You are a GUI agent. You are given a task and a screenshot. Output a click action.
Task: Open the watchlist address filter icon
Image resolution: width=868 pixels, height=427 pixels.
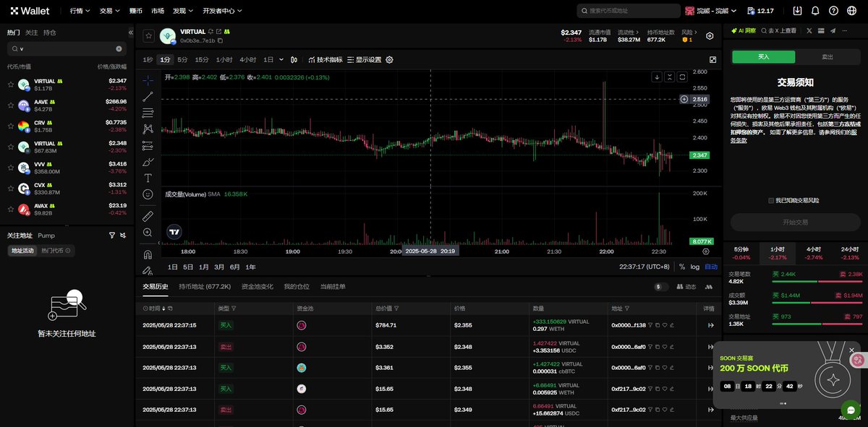pyautogui.click(x=111, y=236)
